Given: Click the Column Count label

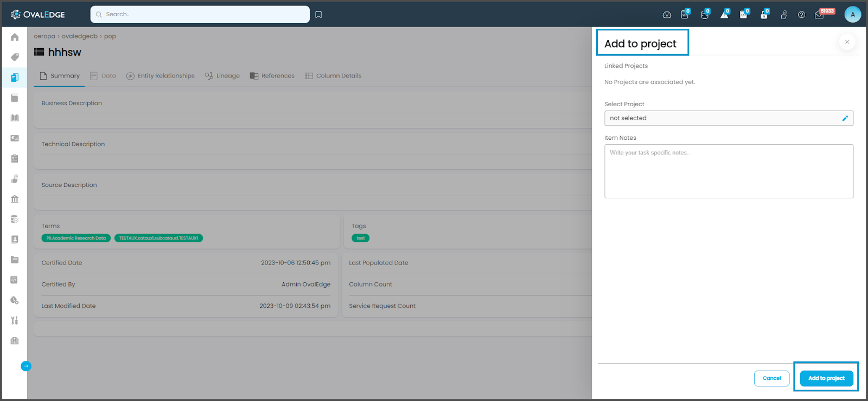Looking at the screenshot, I should pyautogui.click(x=371, y=284).
